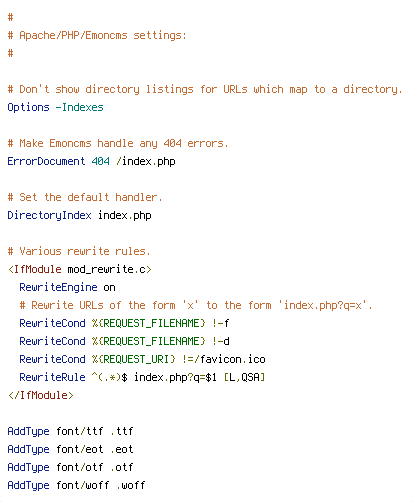Click the '!=/favicon.ico' condition pattern
Viewport: 412px width, 502px height.
click(223, 359)
